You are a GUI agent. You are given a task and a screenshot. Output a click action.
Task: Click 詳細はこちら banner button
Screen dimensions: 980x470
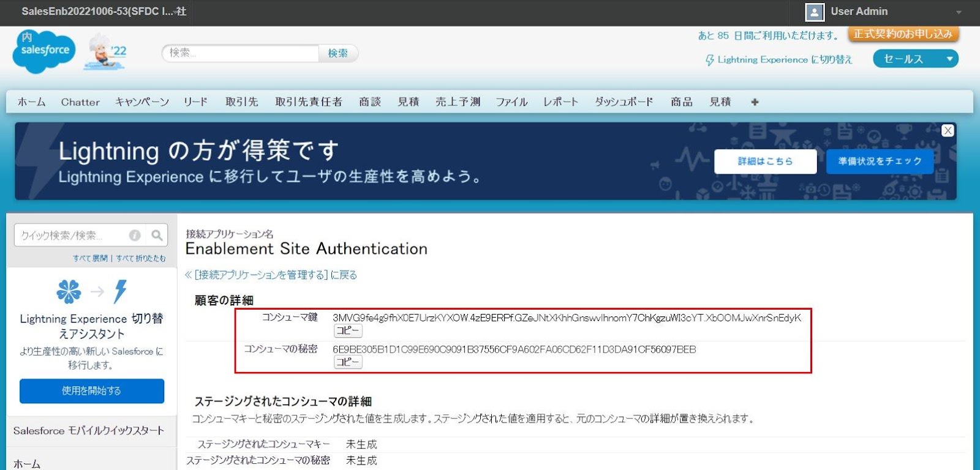tap(765, 162)
